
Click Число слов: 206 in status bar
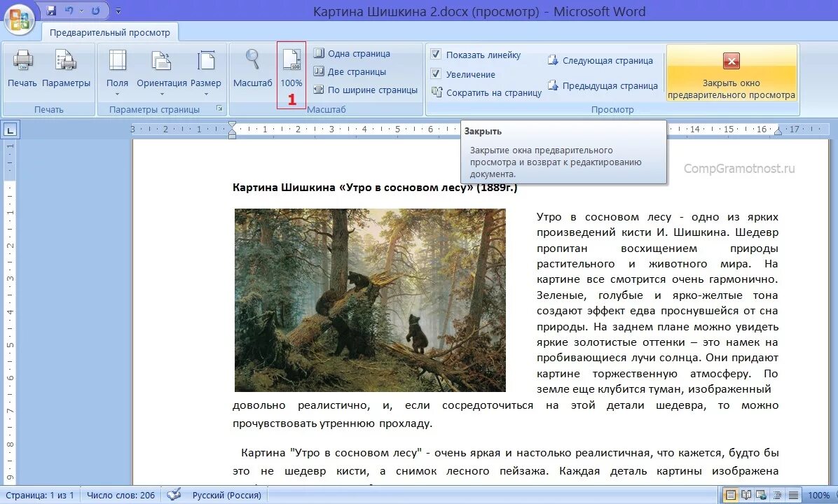pyautogui.click(x=121, y=496)
